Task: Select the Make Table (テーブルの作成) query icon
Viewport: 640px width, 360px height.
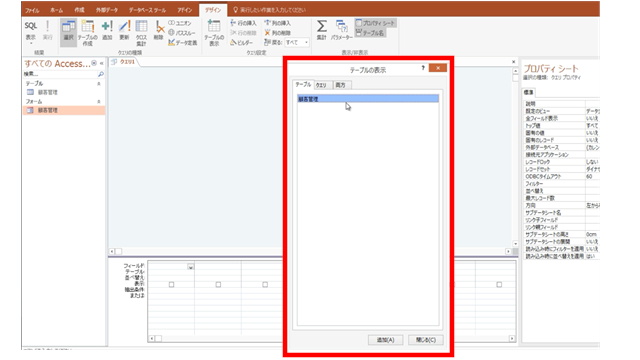Action: (x=87, y=33)
